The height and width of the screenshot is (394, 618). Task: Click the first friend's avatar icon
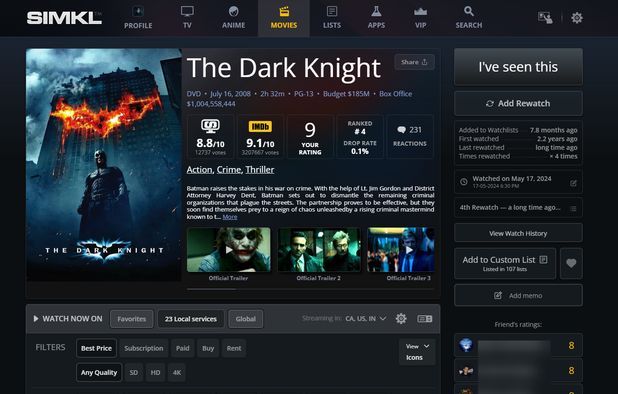(466, 345)
